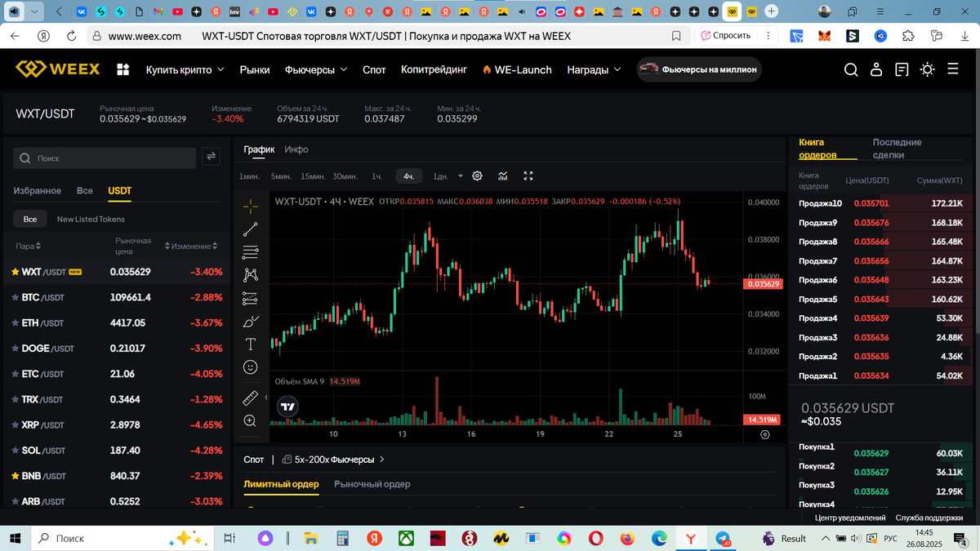Toggle favorite star for TRX/USDT

click(15, 399)
